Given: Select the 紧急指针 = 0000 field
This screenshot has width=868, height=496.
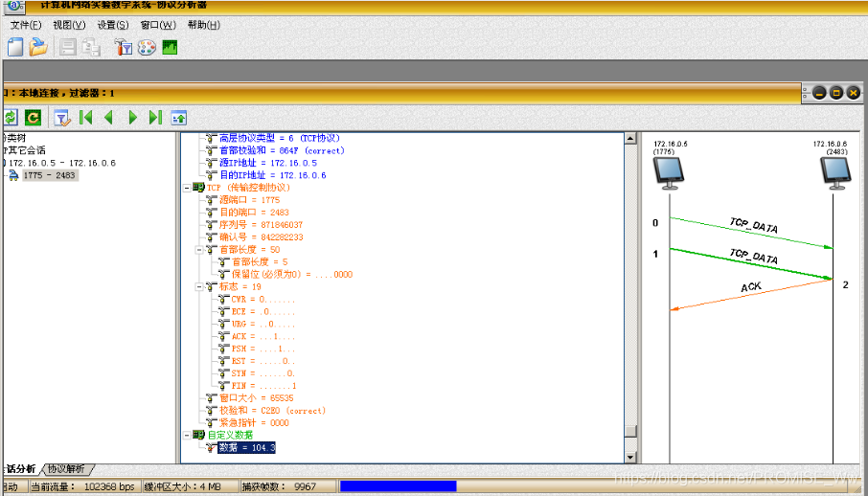Looking at the screenshot, I should click(254, 422).
